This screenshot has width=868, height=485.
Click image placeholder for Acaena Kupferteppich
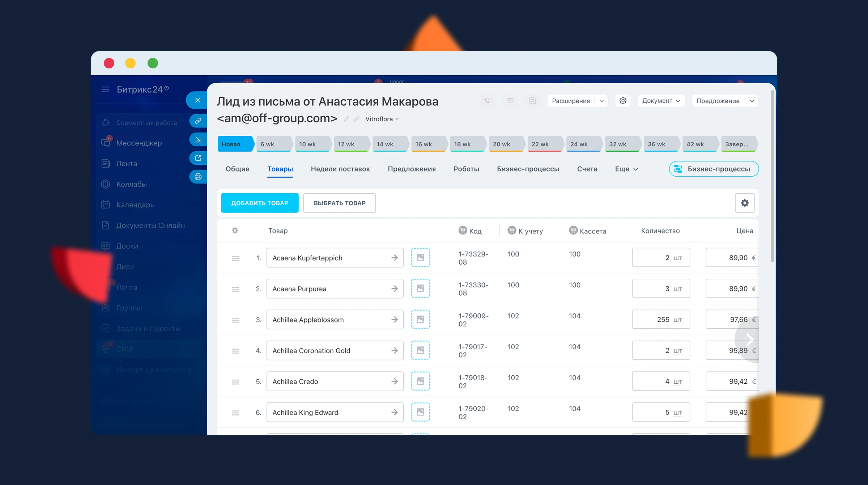click(x=420, y=258)
